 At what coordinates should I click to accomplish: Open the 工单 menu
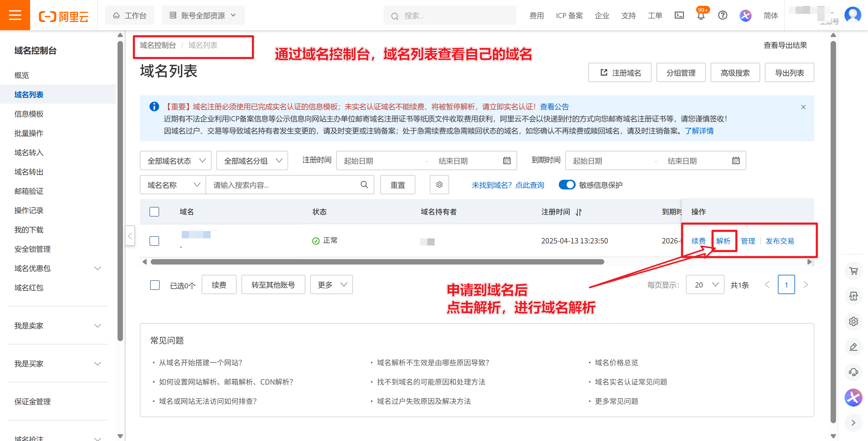655,15
